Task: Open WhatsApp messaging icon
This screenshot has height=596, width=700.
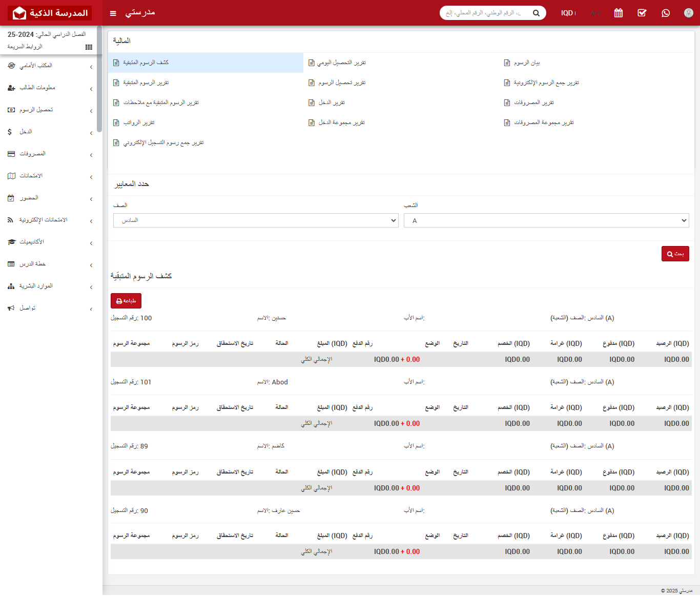Action: pyautogui.click(x=666, y=13)
